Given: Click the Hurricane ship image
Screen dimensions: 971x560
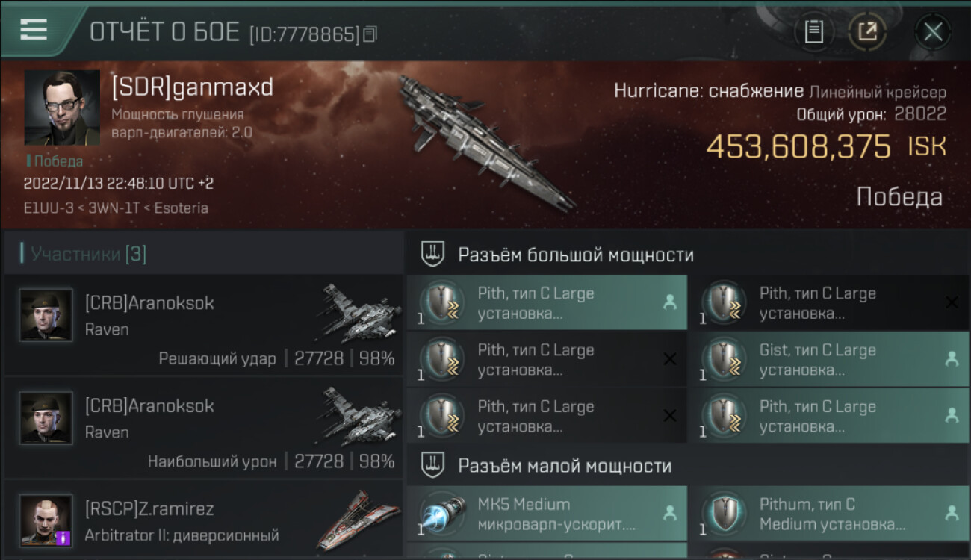Looking at the screenshot, I should (x=485, y=142).
